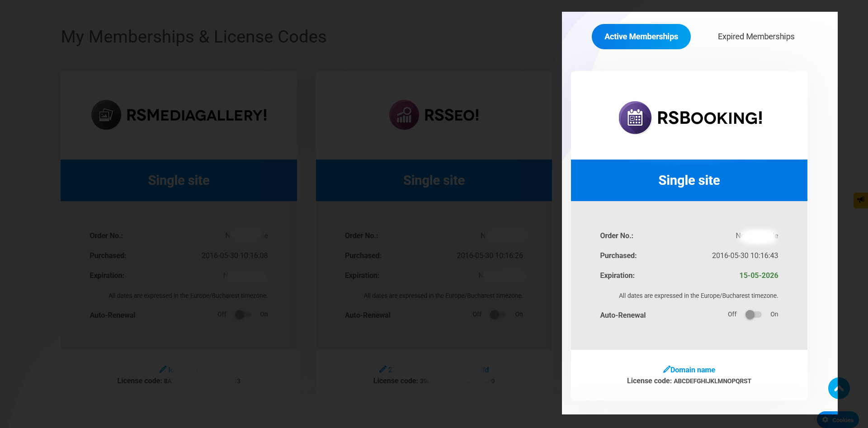Click purchased date 2016-05-30 10:16:08
Image resolution: width=868 pixels, height=428 pixels.
[235, 255]
